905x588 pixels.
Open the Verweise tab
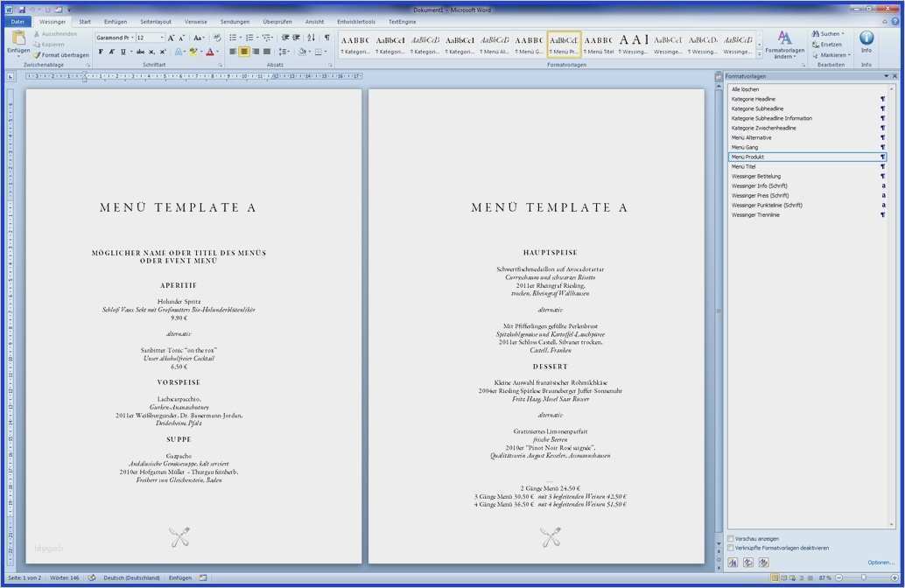click(196, 22)
